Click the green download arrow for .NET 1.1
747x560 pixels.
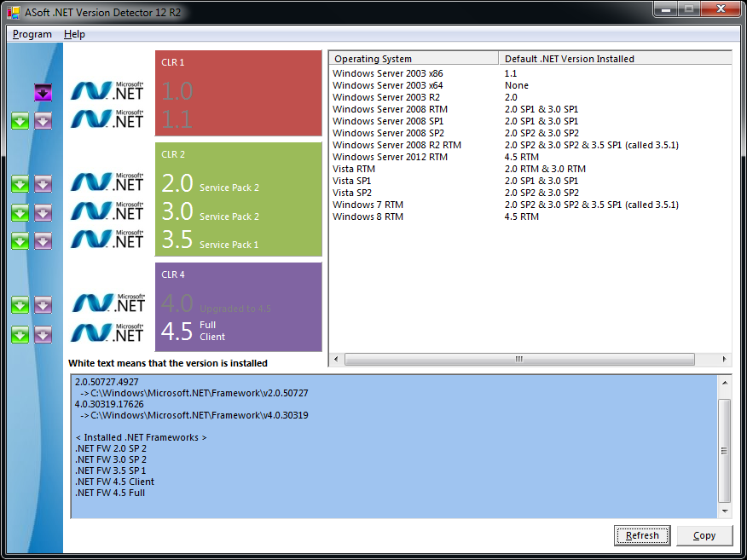pyautogui.click(x=20, y=121)
